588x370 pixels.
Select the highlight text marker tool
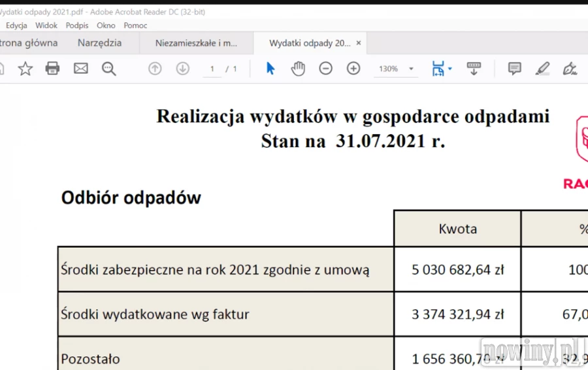point(542,69)
